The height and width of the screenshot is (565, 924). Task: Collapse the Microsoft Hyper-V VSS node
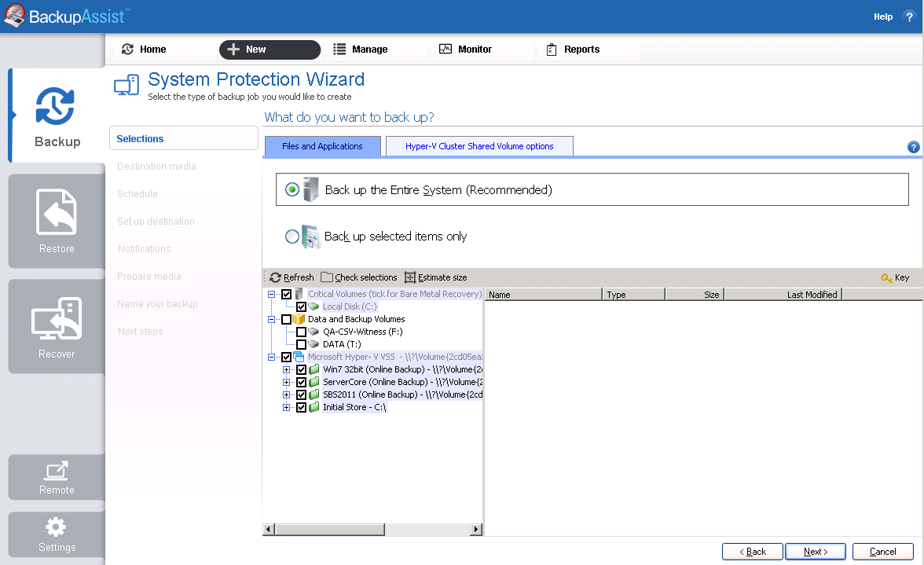click(271, 357)
